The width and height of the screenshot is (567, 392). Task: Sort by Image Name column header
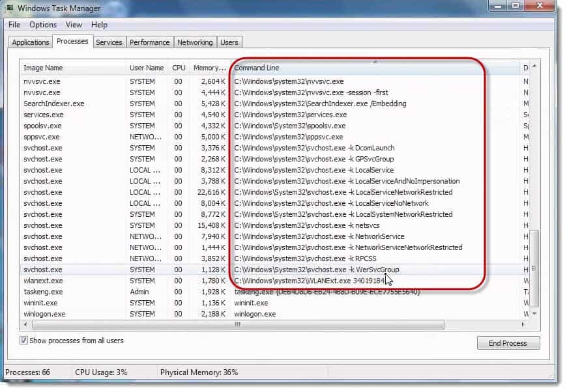click(x=74, y=68)
